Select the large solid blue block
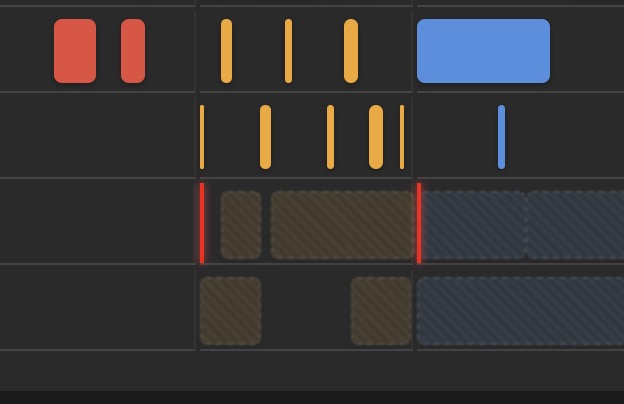624x404 pixels. pyautogui.click(x=483, y=51)
